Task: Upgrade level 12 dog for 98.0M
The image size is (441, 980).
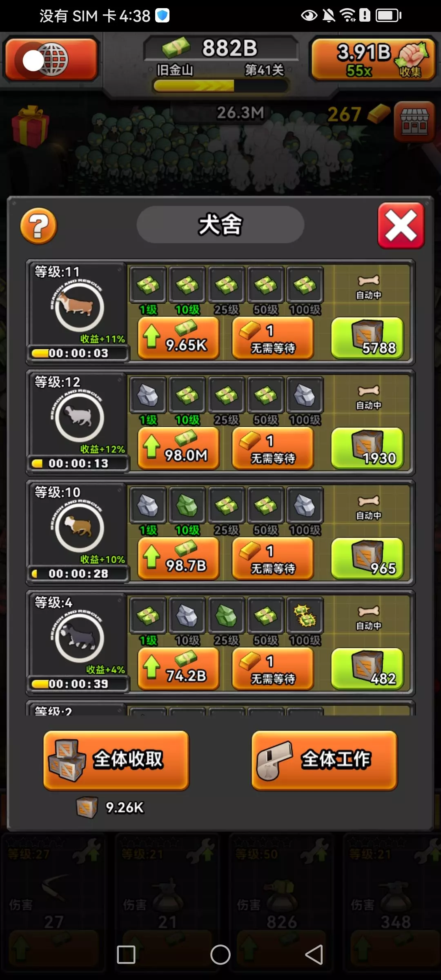Action: [x=178, y=449]
